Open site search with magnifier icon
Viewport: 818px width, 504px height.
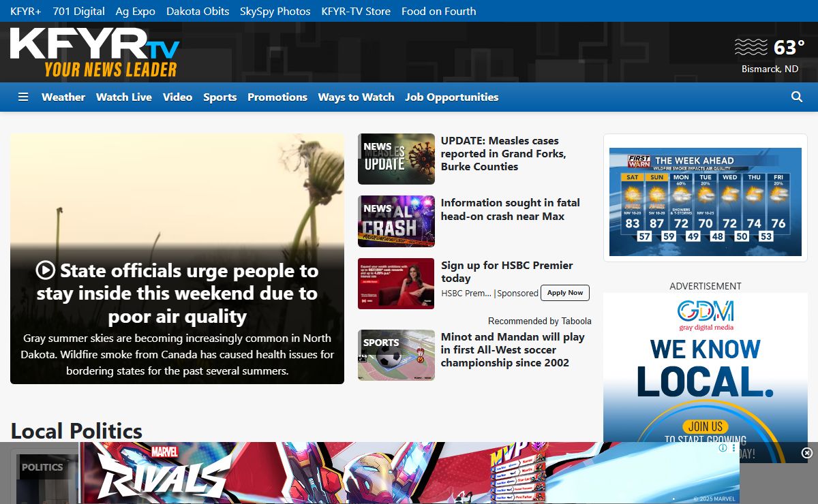pyautogui.click(x=797, y=97)
